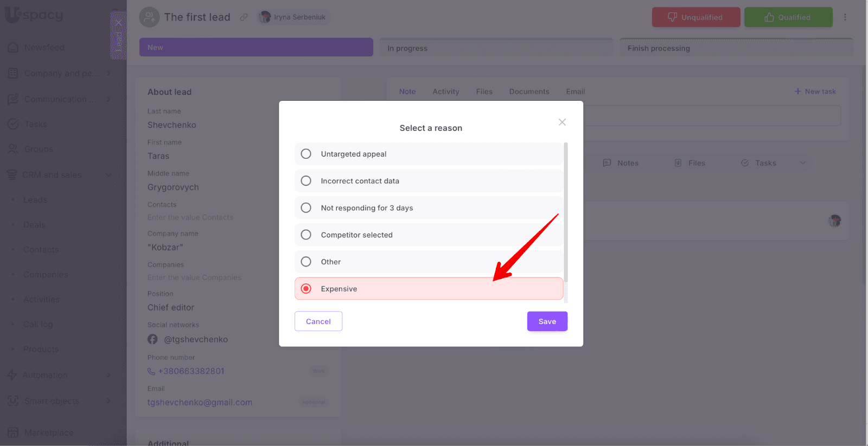Cancel the reason selection
The image size is (868, 446).
[x=318, y=321]
